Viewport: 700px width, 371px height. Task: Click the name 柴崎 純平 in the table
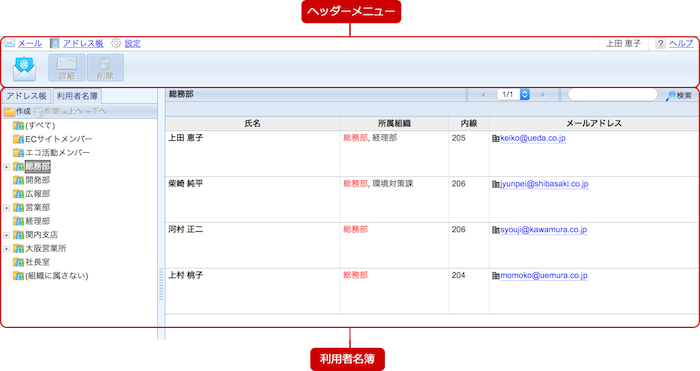point(186,183)
